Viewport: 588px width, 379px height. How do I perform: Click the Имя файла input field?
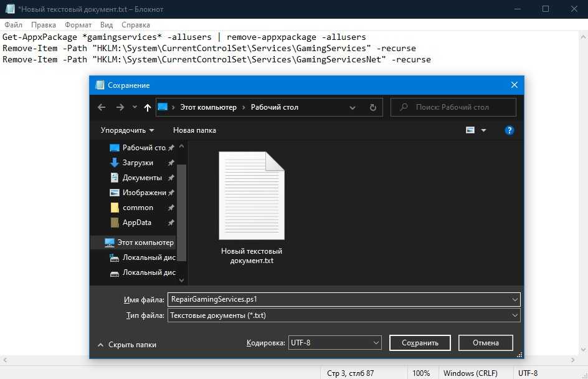(339, 299)
